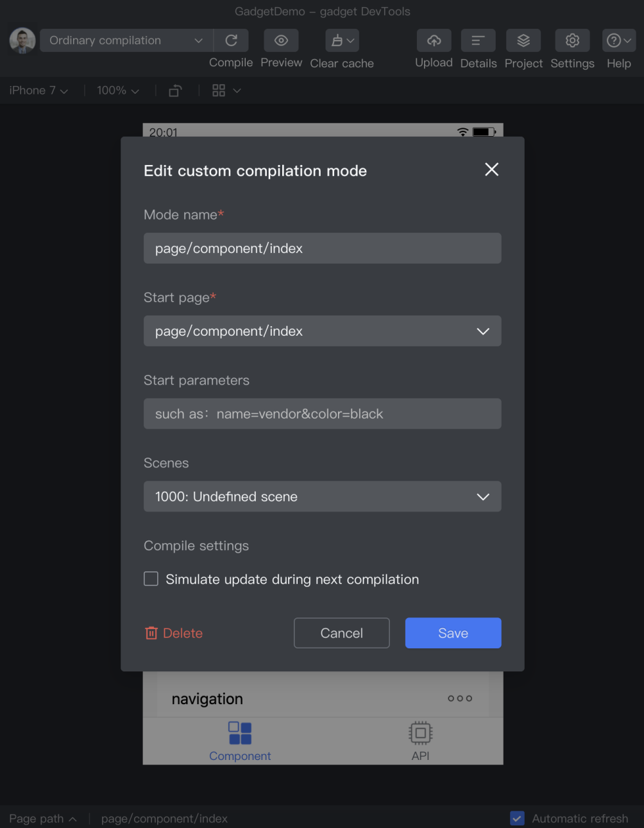The image size is (644, 828).
Task: Click the Preview eye icon
Action: (x=281, y=40)
